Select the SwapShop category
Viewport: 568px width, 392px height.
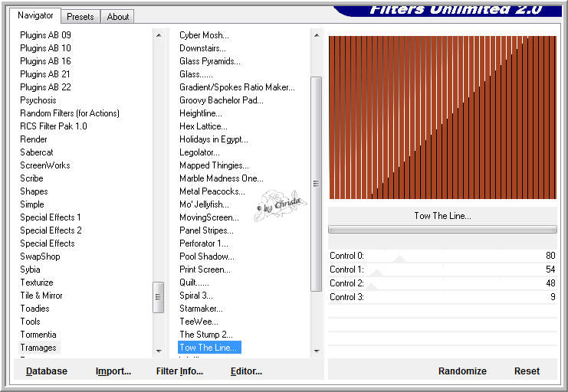(40, 256)
